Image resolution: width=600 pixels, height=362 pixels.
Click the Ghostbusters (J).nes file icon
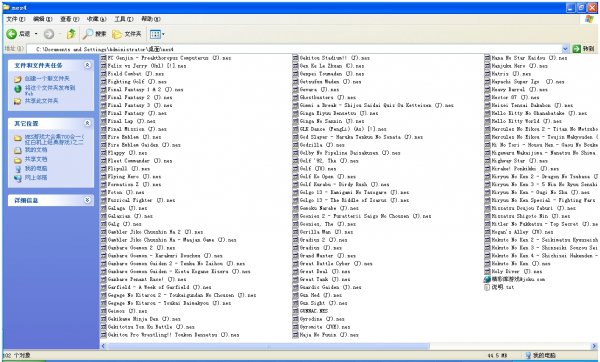tap(295, 97)
